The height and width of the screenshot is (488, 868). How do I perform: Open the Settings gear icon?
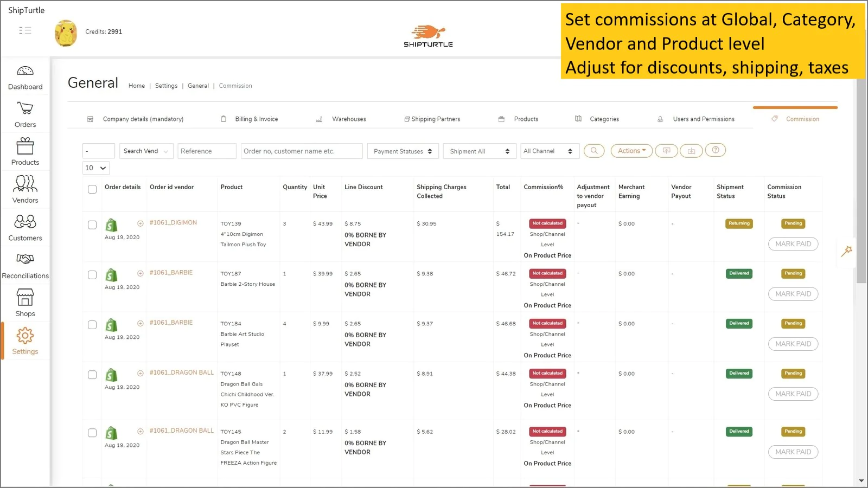(25, 335)
